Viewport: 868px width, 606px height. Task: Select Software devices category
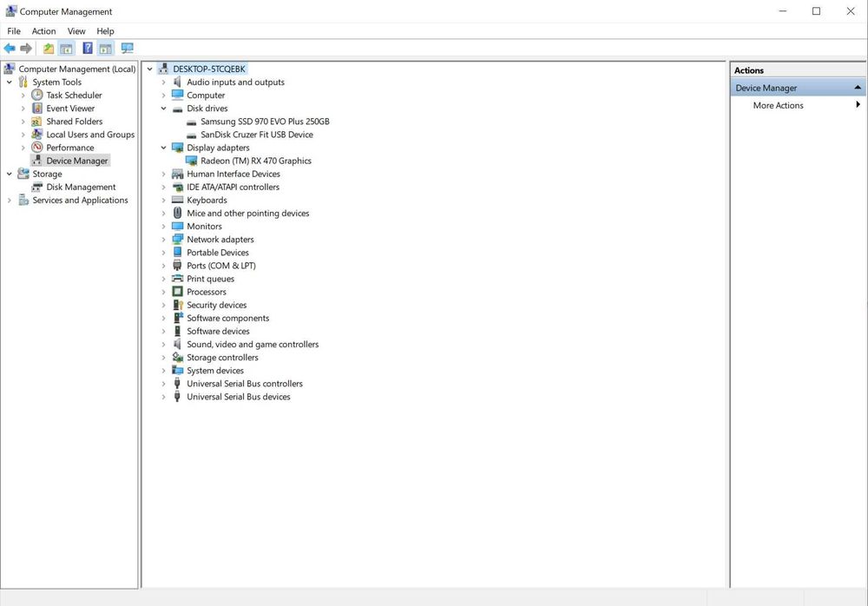pyautogui.click(x=218, y=332)
